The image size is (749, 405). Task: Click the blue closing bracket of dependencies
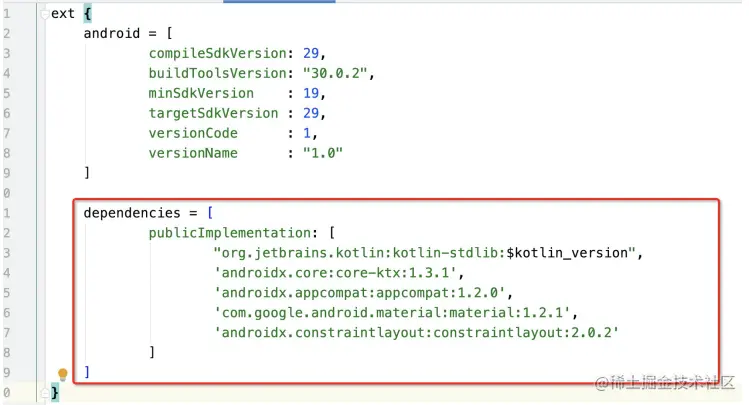click(87, 372)
